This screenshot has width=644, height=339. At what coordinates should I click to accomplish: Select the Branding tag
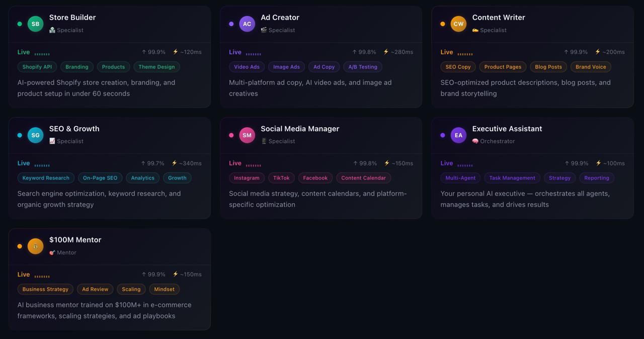(77, 67)
